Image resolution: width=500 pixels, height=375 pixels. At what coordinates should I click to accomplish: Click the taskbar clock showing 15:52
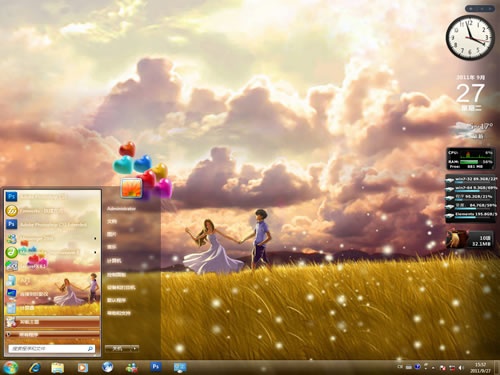480,368
